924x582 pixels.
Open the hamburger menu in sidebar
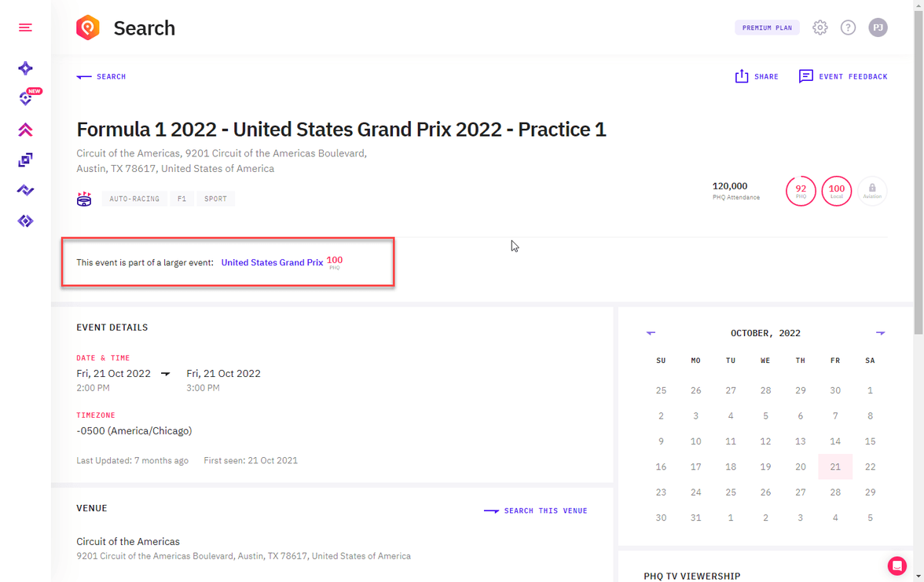(x=25, y=27)
